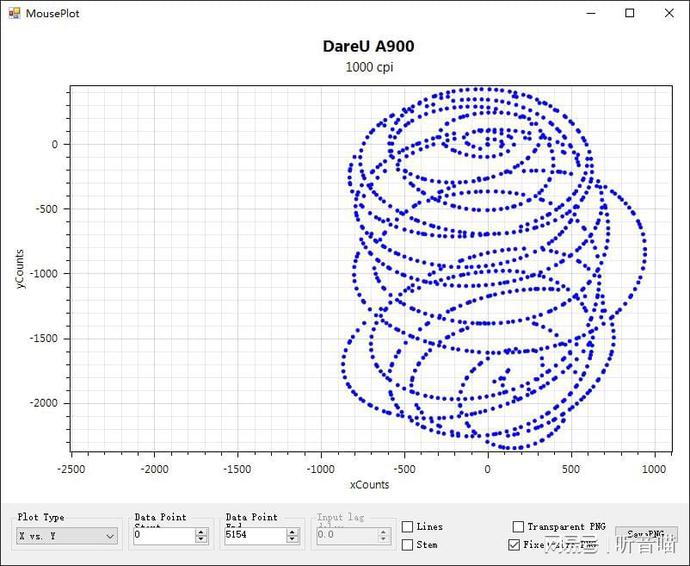690x566 pixels.
Task: Click the DareU A900 plot title
Action: pyautogui.click(x=368, y=47)
